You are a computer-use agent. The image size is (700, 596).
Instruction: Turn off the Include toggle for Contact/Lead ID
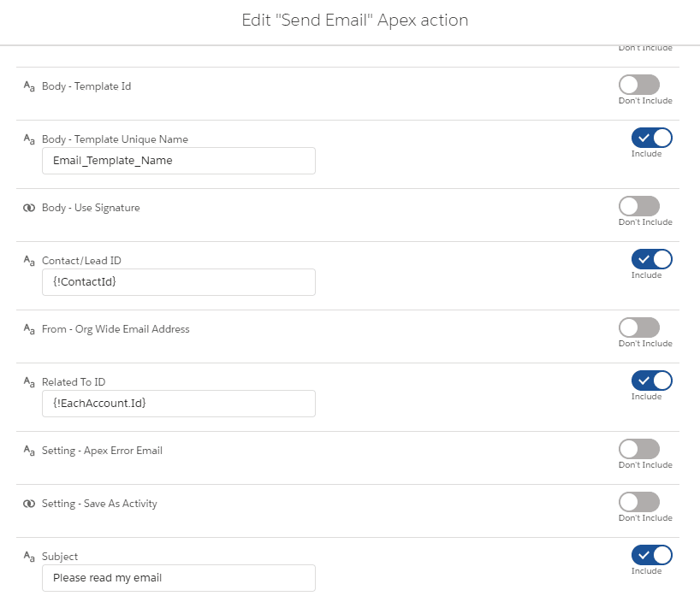651,259
